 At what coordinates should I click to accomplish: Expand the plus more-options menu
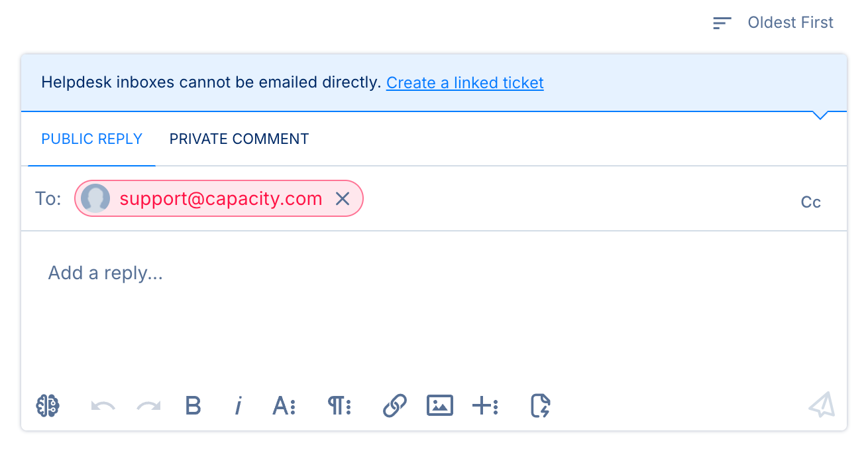tap(485, 405)
